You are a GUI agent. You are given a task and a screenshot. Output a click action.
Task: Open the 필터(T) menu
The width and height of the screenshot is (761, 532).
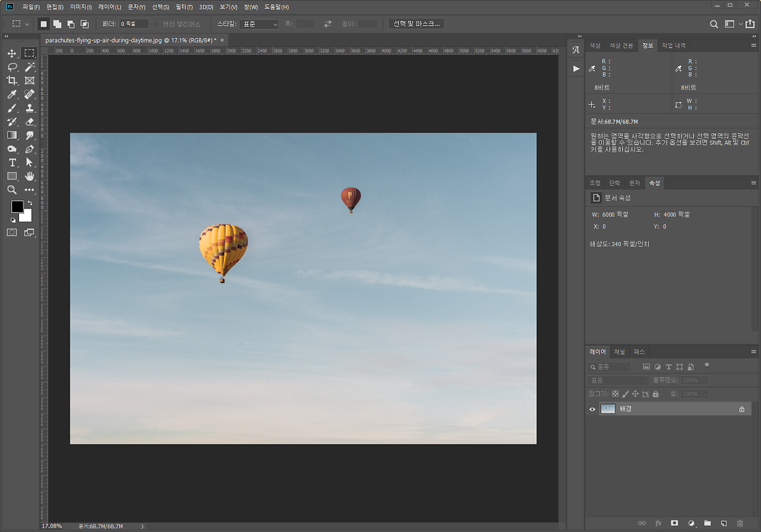point(184,7)
